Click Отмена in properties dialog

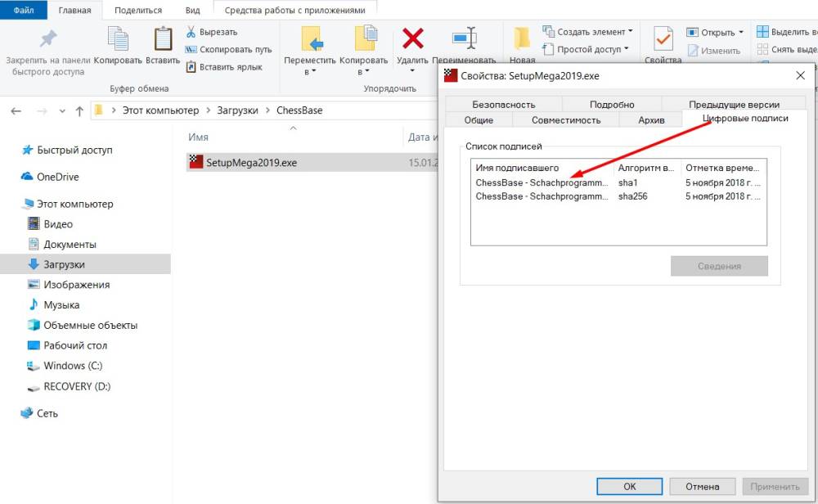702,486
